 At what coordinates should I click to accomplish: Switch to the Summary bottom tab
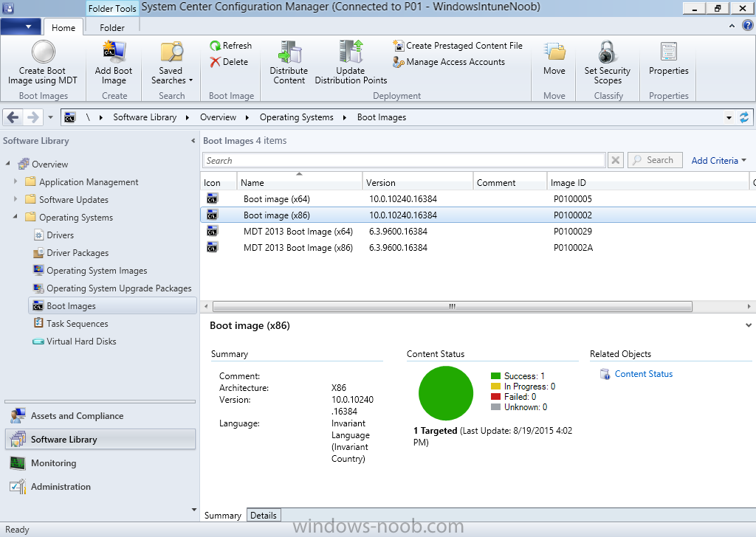click(223, 516)
